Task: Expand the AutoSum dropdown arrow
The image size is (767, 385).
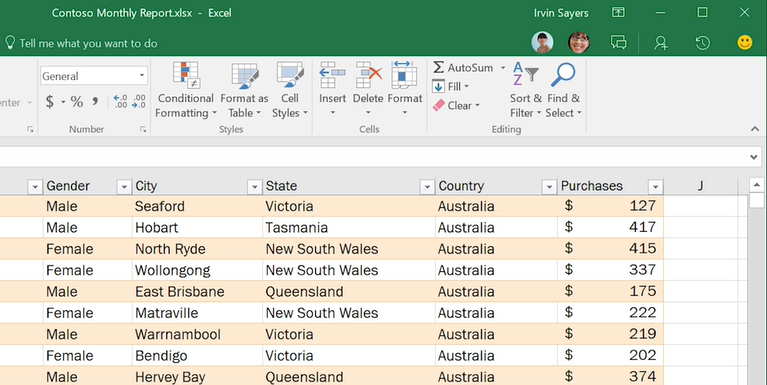Action: (x=502, y=68)
